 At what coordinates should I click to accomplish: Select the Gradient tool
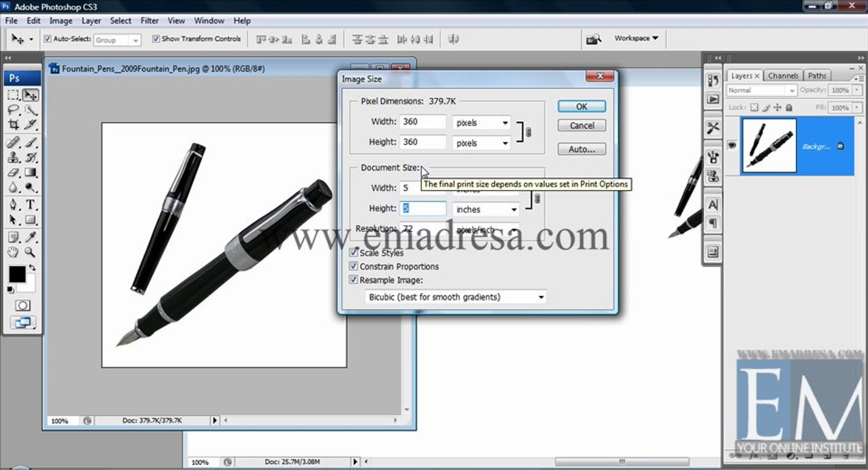click(x=31, y=172)
